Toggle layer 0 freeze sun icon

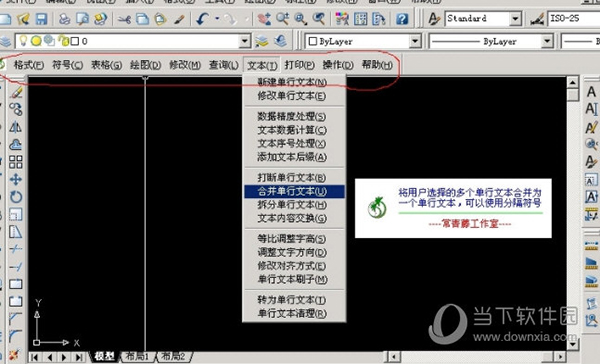click(x=36, y=41)
